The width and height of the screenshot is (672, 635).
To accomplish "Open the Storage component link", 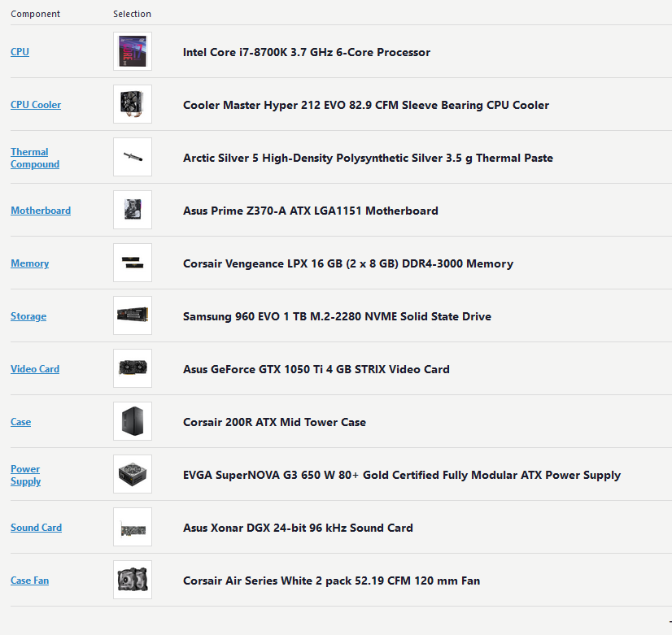I will click(28, 316).
